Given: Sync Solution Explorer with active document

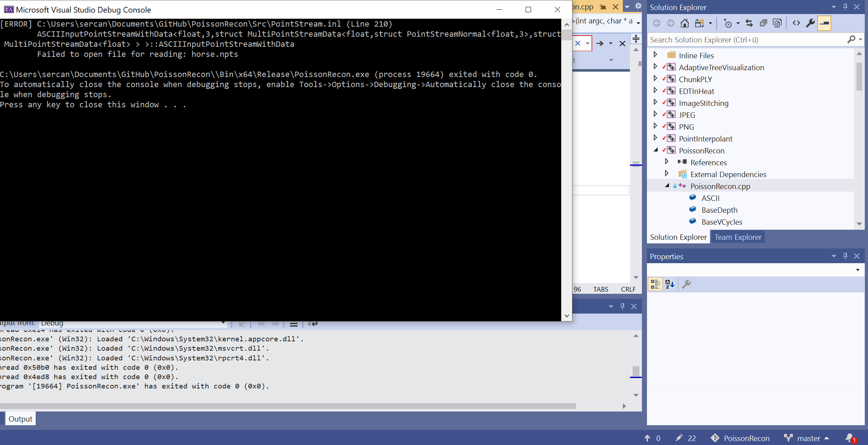Looking at the screenshot, I should [750, 23].
